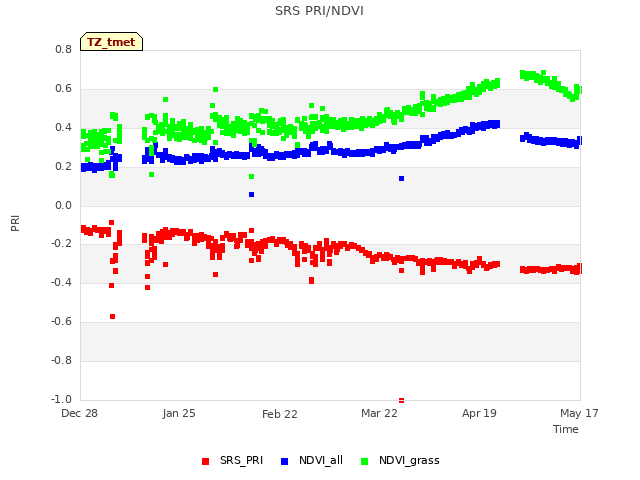This screenshot has width=640, height=480.
Task: Click the -0.2 y-axis tick label
Action: click(61, 244)
